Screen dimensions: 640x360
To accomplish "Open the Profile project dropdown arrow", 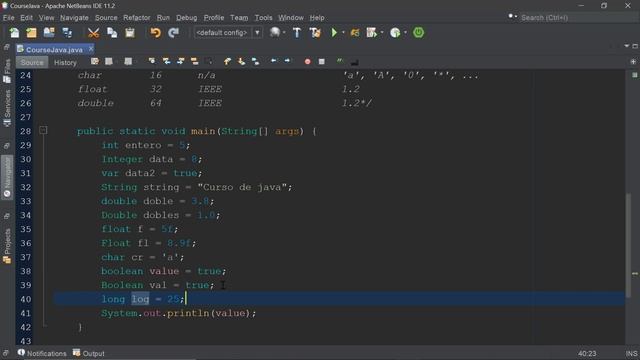I will [405, 33].
